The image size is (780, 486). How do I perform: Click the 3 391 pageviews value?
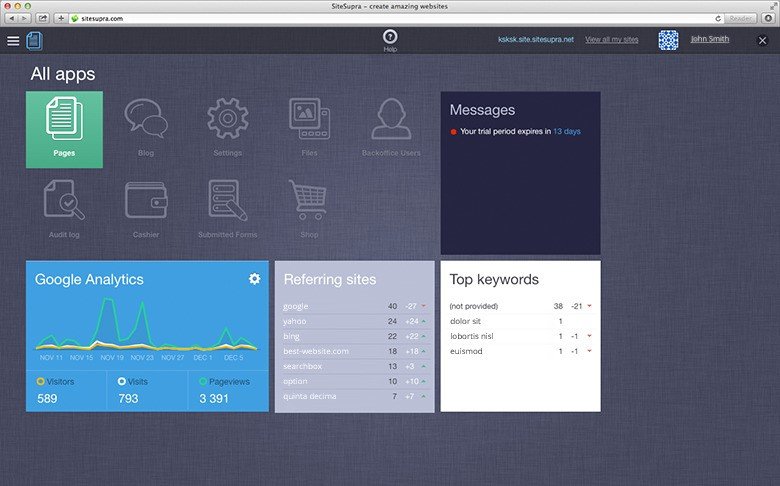214,398
